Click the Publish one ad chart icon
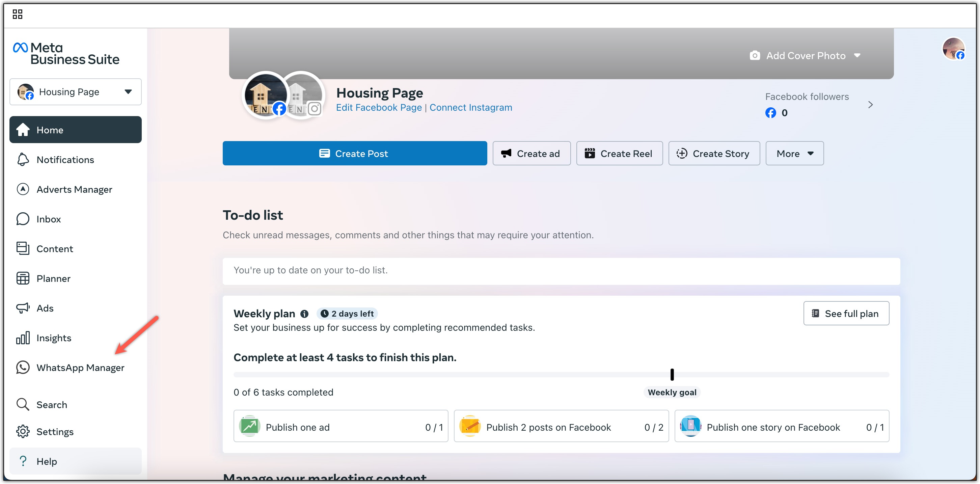This screenshot has width=980, height=484. tap(250, 426)
